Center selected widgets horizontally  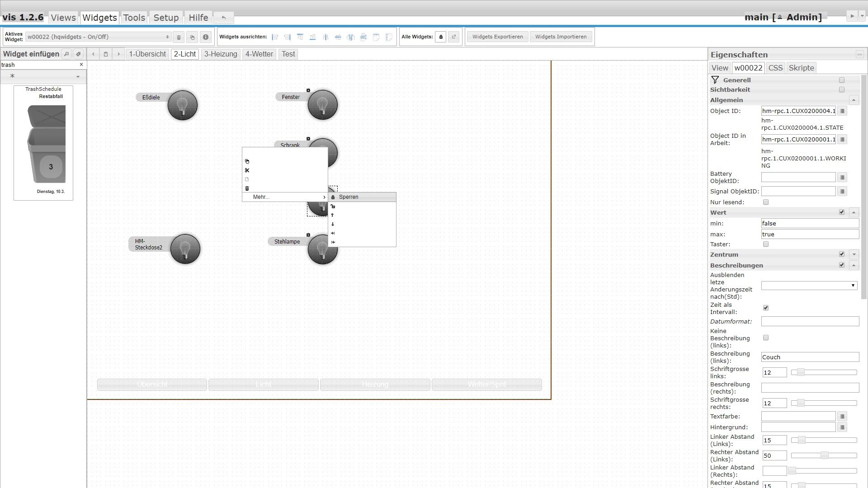pyautogui.click(x=325, y=37)
